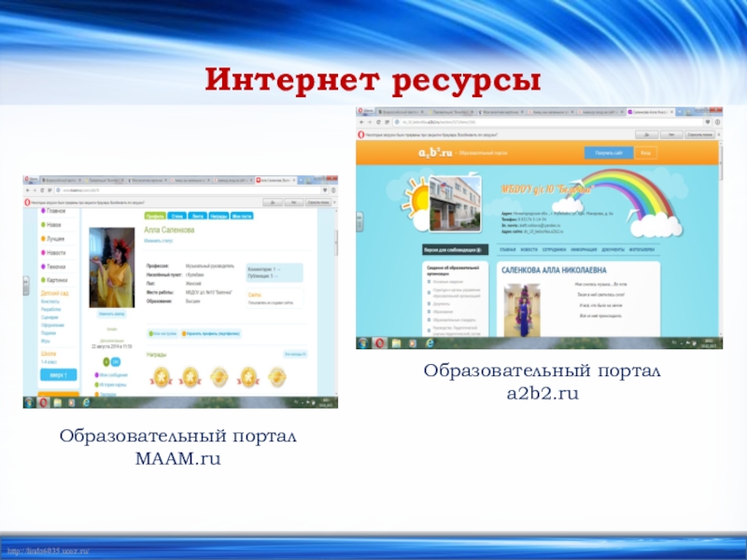Screen dimensions: 747x560
Task: Open Новости in a2b2.ru navigation menu
Action: click(x=529, y=249)
